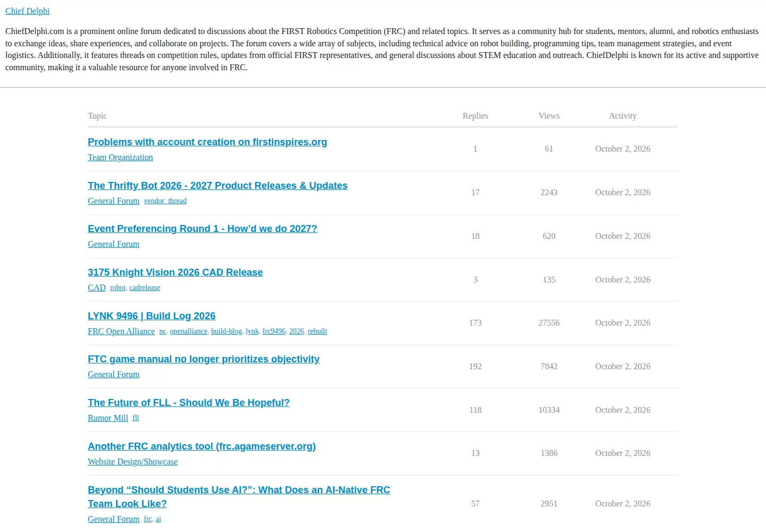The height and width of the screenshot is (532, 766).
Task: Click the 192 replies count
Action: pos(476,367)
